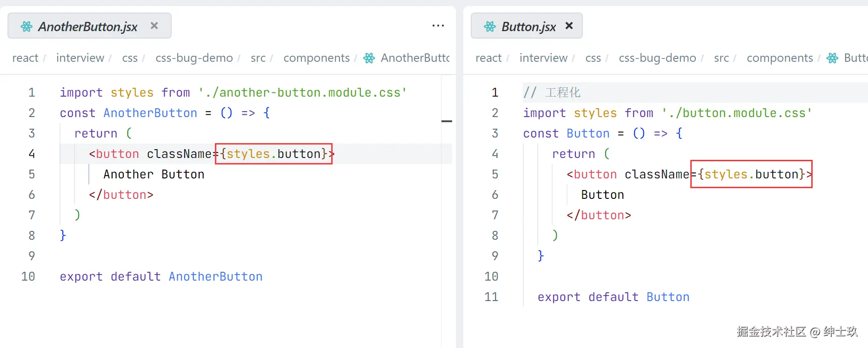Click 'Another Button' text on line 5
The height and width of the screenshot is (348, 868).
(x=154, y=174)
